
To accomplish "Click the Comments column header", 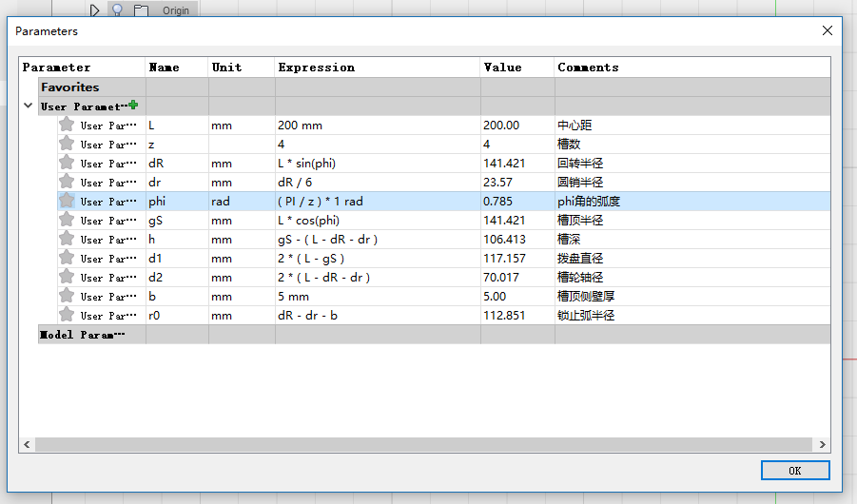I will tap(691, 68).
